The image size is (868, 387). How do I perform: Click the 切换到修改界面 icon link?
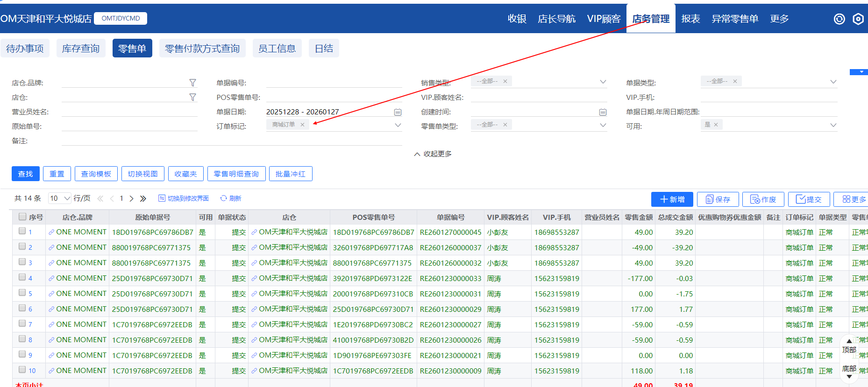[x=162, y=198]
